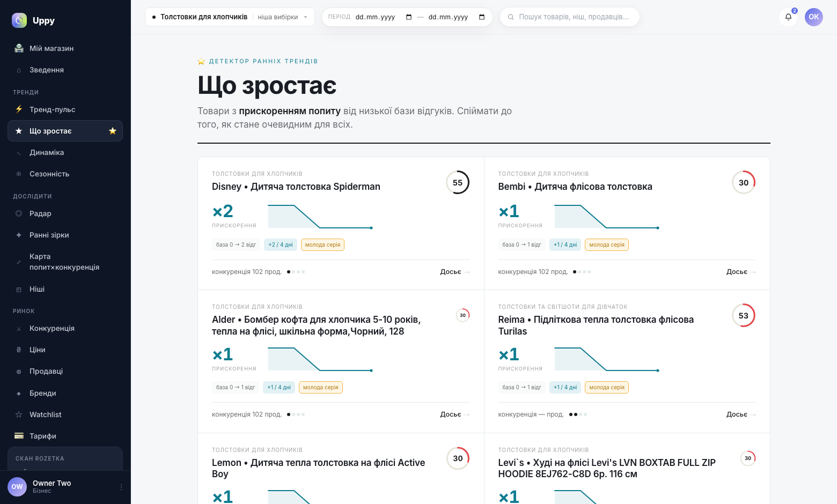
Task: Click acceleration sparkline chart of Reima card
Action: (606, 359)
